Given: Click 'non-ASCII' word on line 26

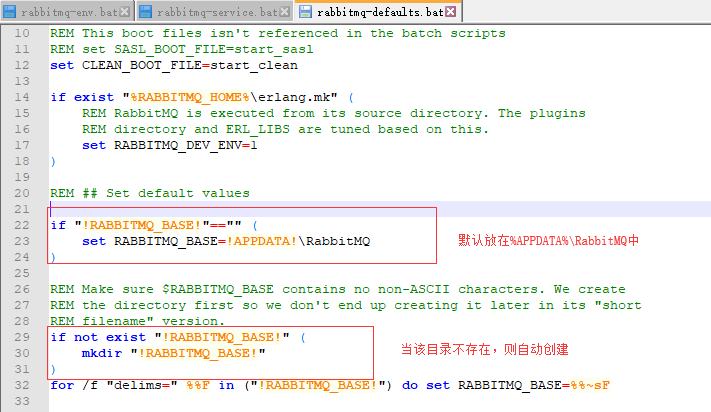Looking at the screenshot, I should (x=414, y=290).
